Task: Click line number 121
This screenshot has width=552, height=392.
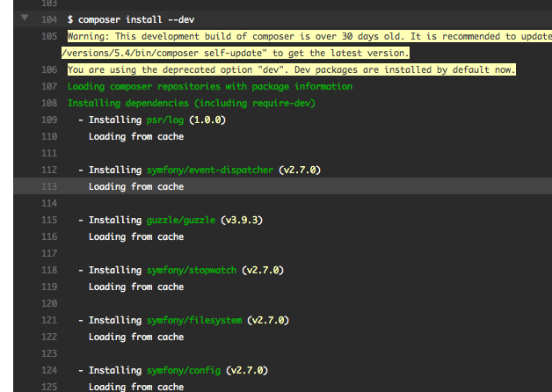Action: tap(49, 320)
